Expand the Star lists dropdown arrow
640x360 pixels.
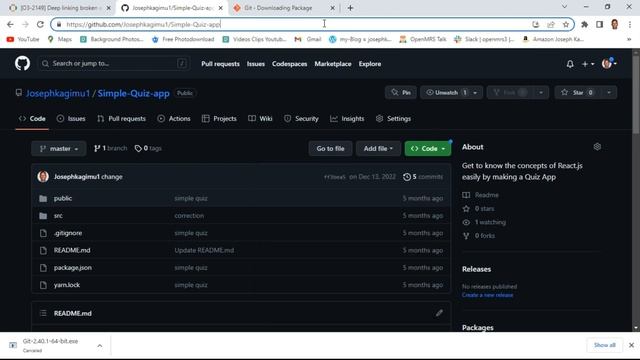coord(609,93)
